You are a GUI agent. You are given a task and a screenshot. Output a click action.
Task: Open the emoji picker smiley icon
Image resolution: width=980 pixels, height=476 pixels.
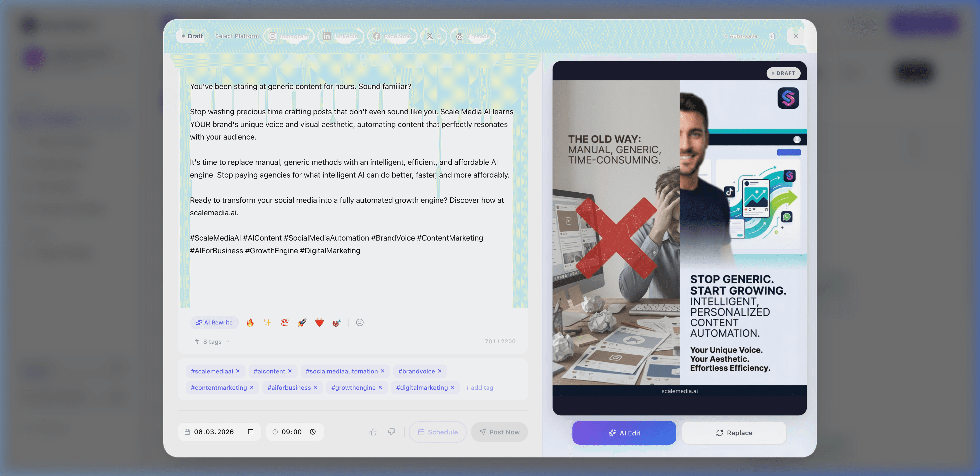click(x=360, y=322)
